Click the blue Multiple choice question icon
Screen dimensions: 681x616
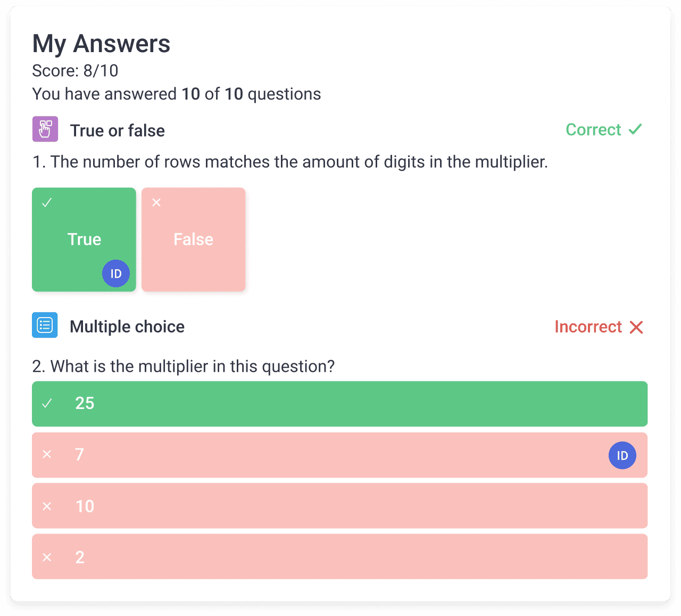click(45, 325)
